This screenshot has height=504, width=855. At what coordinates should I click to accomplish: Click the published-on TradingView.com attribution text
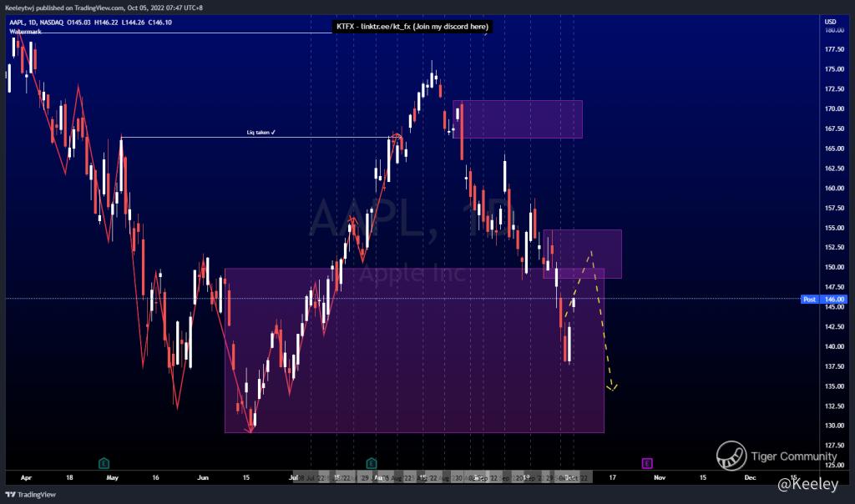click(104, 8)
